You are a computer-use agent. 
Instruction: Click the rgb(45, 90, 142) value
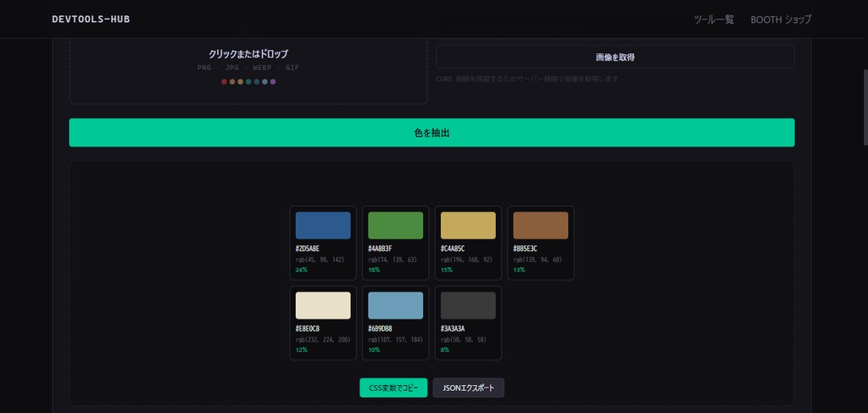(320, 260)
